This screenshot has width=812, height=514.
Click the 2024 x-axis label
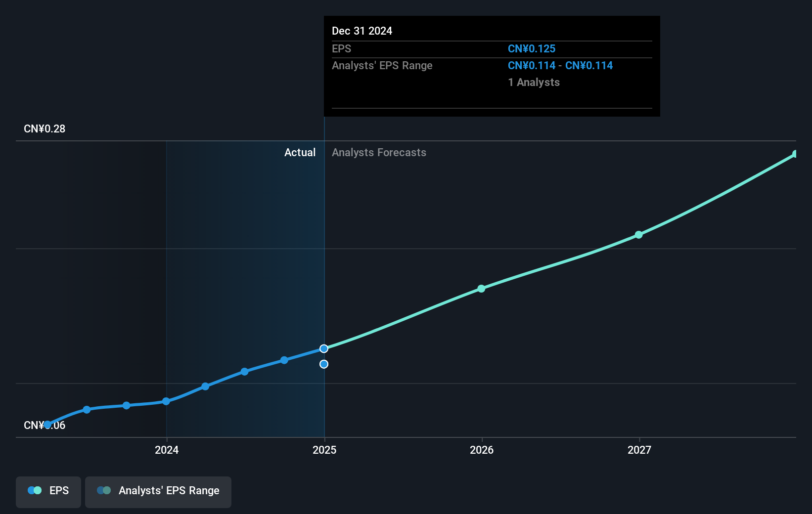(167, 450)
